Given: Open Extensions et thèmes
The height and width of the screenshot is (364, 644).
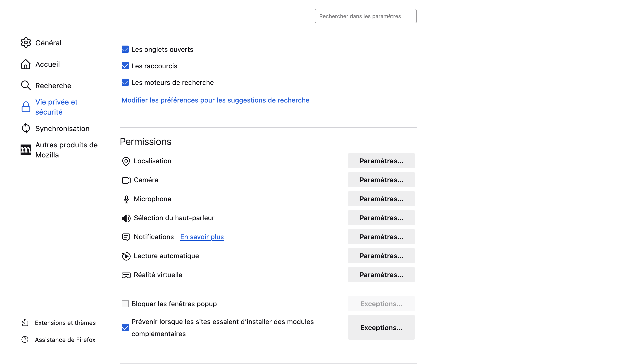Looking at the screenshot, I should pyautogui.click(x=65, y=323).
